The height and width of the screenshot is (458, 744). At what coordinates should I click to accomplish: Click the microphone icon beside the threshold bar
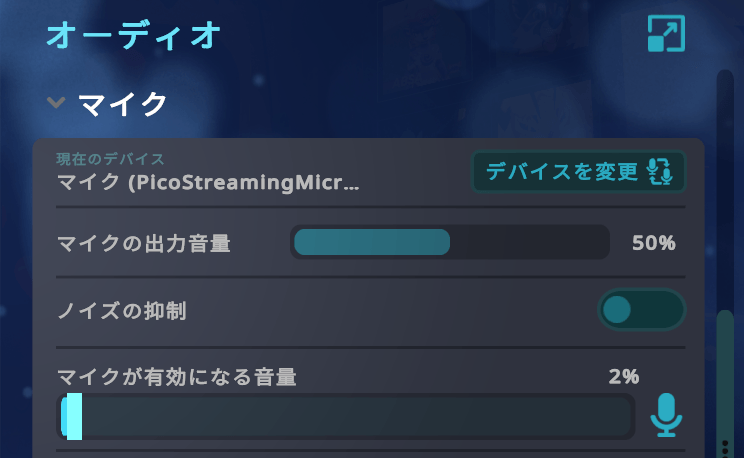pyautogui.click(x=666, y=414)
